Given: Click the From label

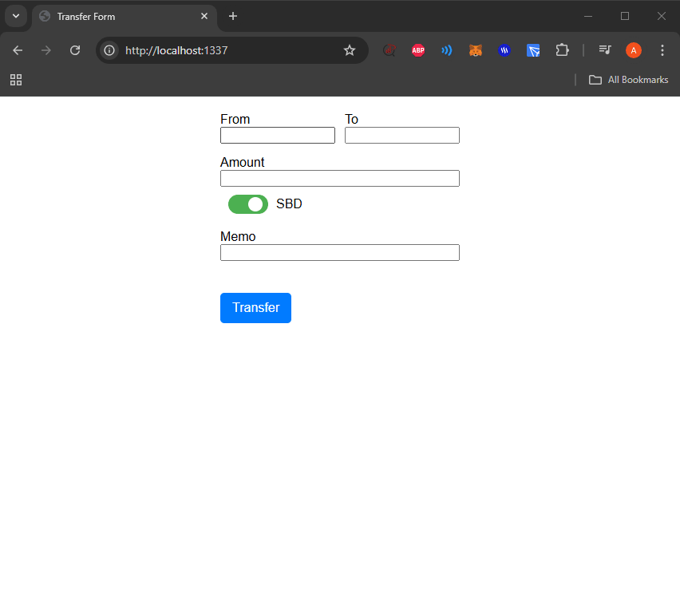Looking at the screenshot, I should tap(235, 119).
